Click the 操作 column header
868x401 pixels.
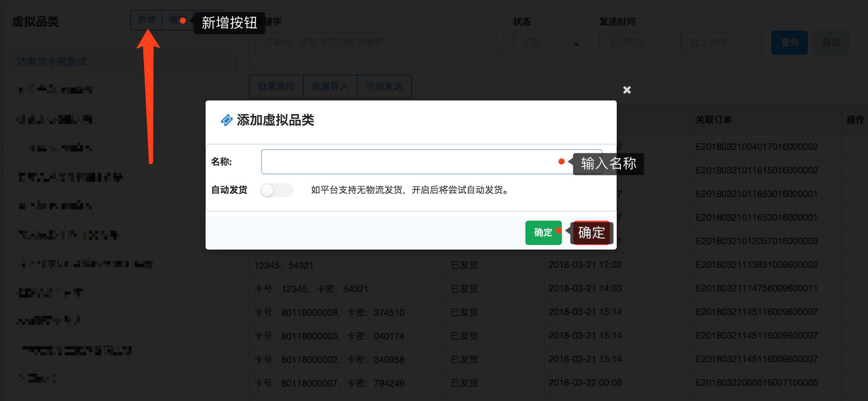pyautogui.click(x=855, y=120)
